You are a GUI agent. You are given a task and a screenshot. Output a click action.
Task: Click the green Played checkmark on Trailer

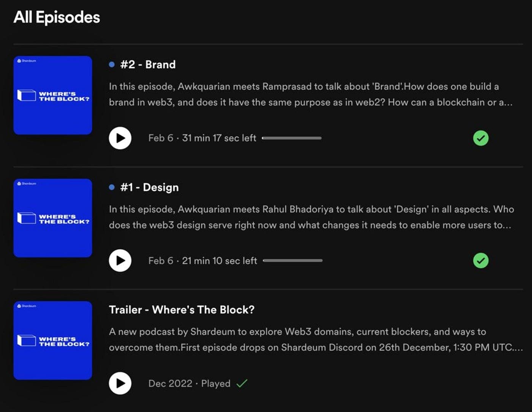click(242, 383)
